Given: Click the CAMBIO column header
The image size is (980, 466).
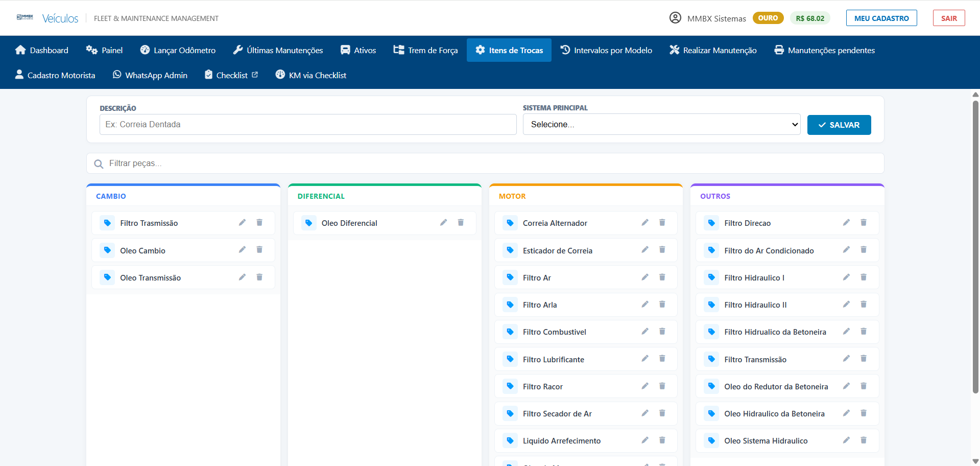Looking at the screenshot, I should [x=111, y=196].
